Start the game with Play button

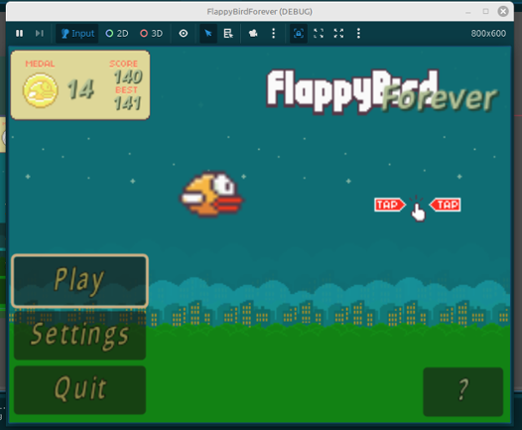(x=80, y=281)
